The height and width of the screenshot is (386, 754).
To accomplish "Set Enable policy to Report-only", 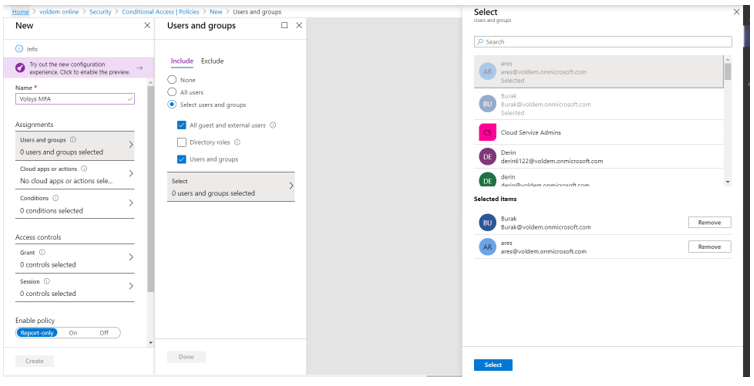I will coord(37,333).
